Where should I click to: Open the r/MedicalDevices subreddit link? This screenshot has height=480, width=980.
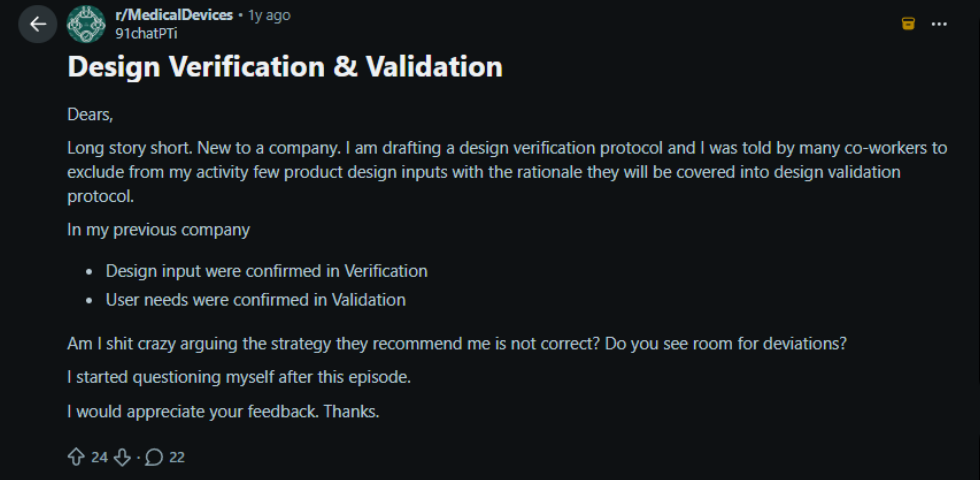tap(174, 15)
